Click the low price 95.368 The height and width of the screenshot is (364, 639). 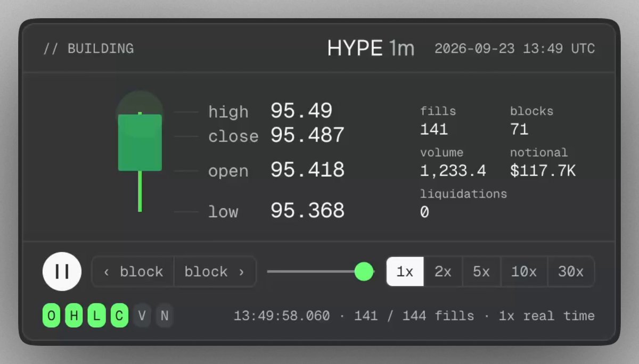(x=307, y=211)
